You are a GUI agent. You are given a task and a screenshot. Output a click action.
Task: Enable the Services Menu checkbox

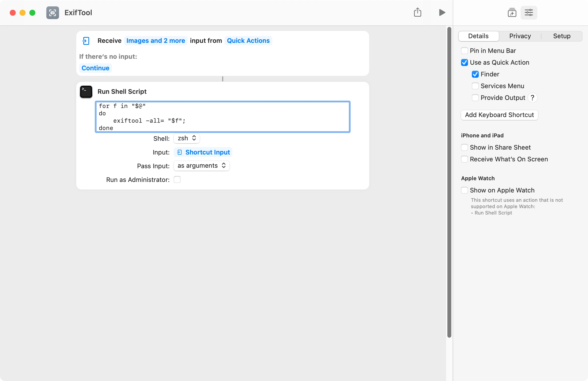(x=475, y=86)
